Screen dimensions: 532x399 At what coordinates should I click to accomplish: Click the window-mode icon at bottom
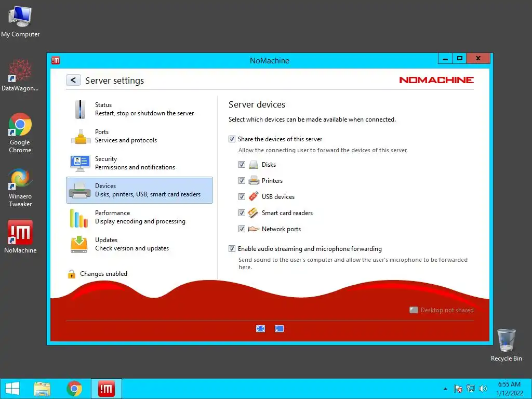coord(279,328)
